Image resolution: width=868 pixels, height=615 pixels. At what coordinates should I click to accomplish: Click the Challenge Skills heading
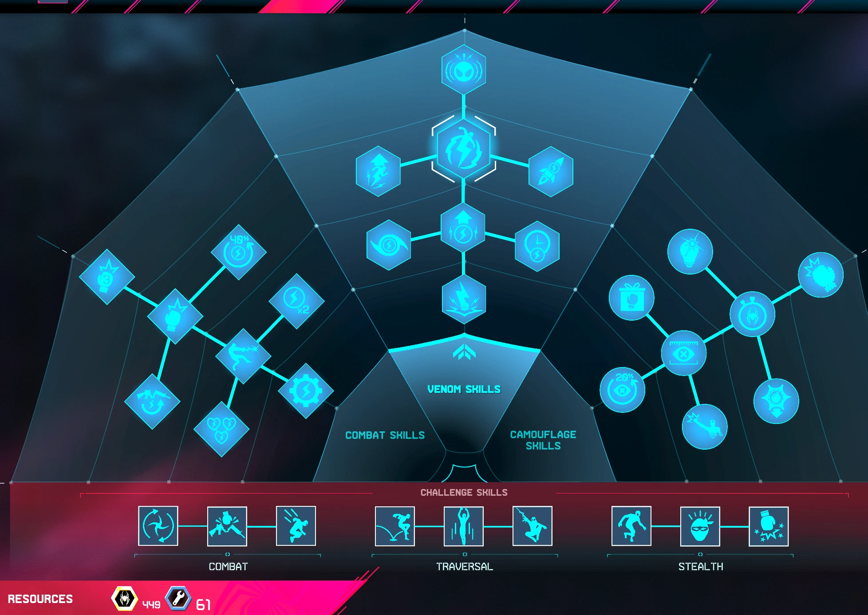(464, 493)
